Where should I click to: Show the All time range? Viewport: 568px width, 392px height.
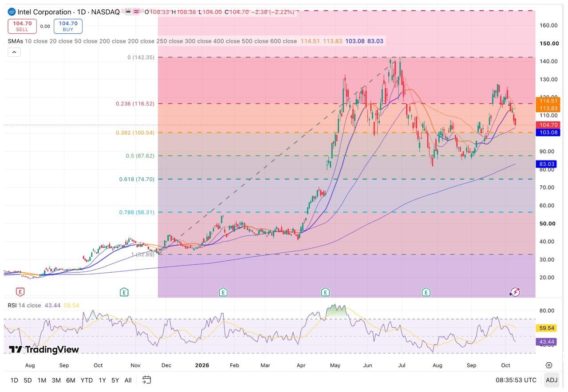tap(128, 380)
